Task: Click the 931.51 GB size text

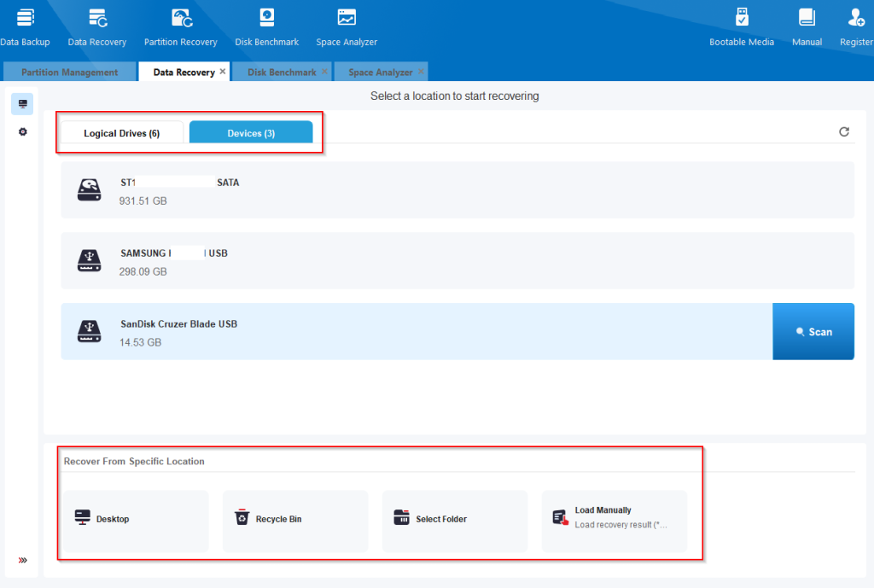Action: (x=143, y=201)
